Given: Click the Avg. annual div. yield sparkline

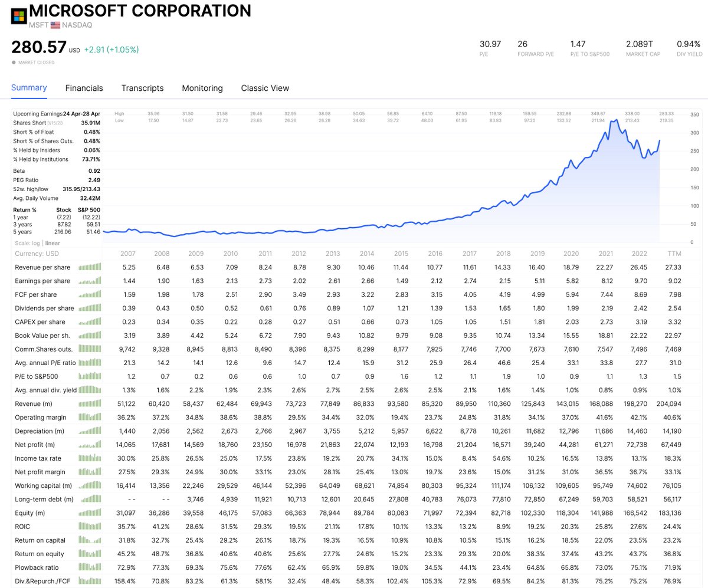Looking at the screenshot, I should [89, 389].
